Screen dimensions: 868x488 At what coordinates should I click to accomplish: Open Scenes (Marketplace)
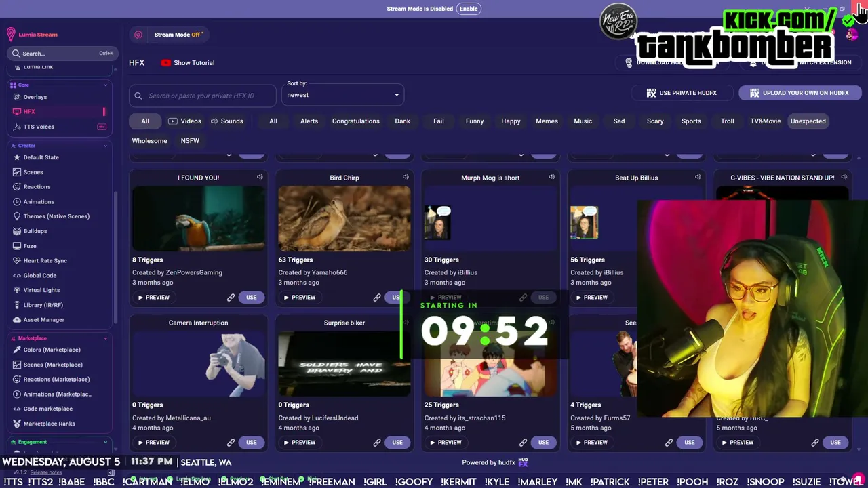pyautogui.click(x=53, y=365)
